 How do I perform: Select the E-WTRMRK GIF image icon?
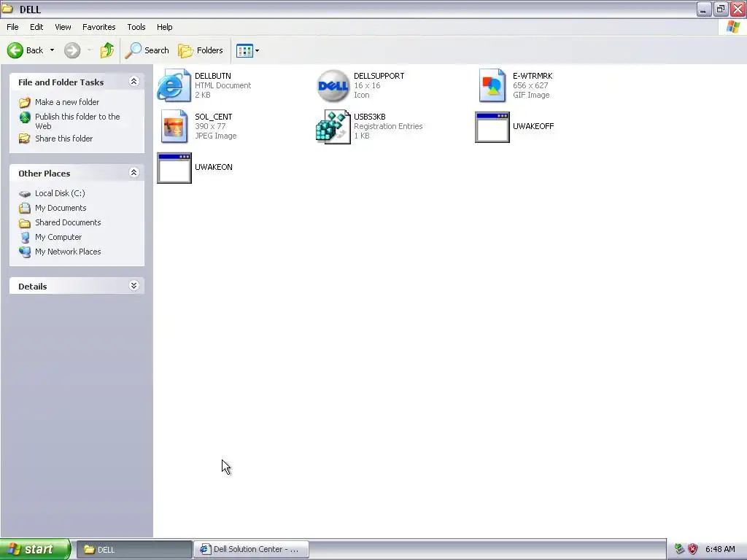(x=492, y=86)
